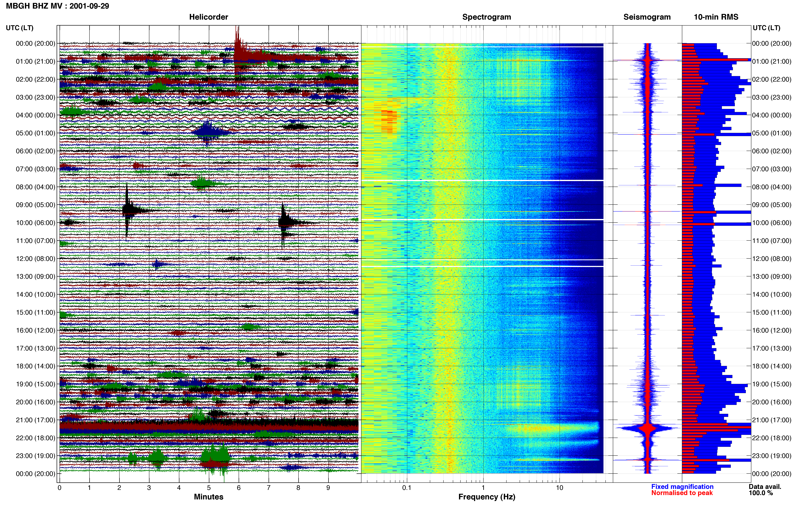Select the right '22:00 (18:00)' time label
Image resolution: width=812 pixels, height=508 pixels.
772,438
